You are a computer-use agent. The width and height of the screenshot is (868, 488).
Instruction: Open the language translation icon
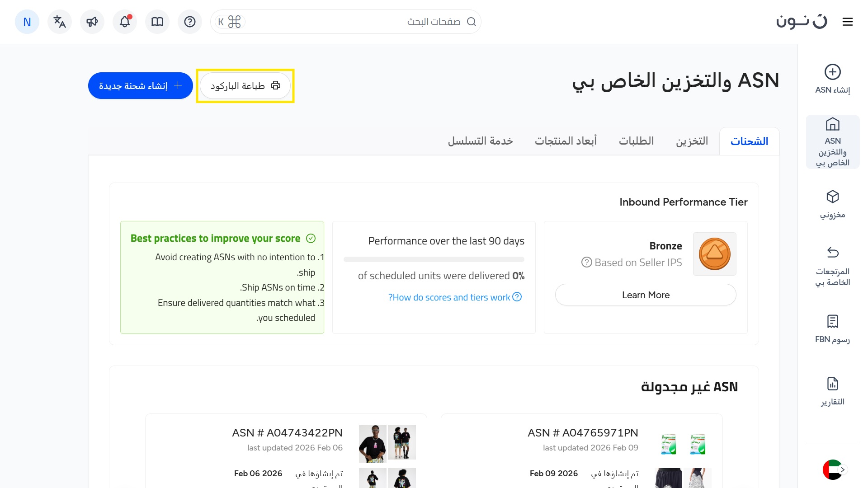60,22
